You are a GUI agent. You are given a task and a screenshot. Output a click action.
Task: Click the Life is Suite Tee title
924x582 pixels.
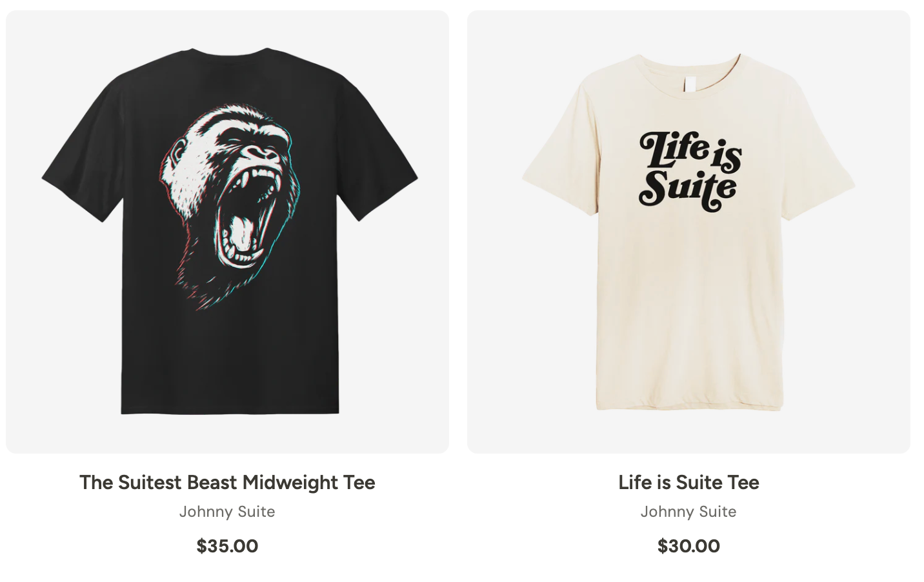688,482
